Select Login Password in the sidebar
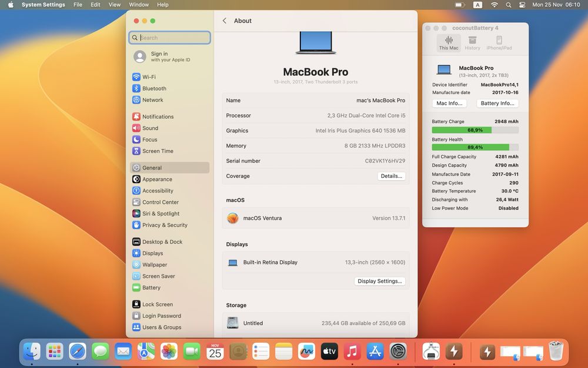588x368 pixels. (169, 316)
